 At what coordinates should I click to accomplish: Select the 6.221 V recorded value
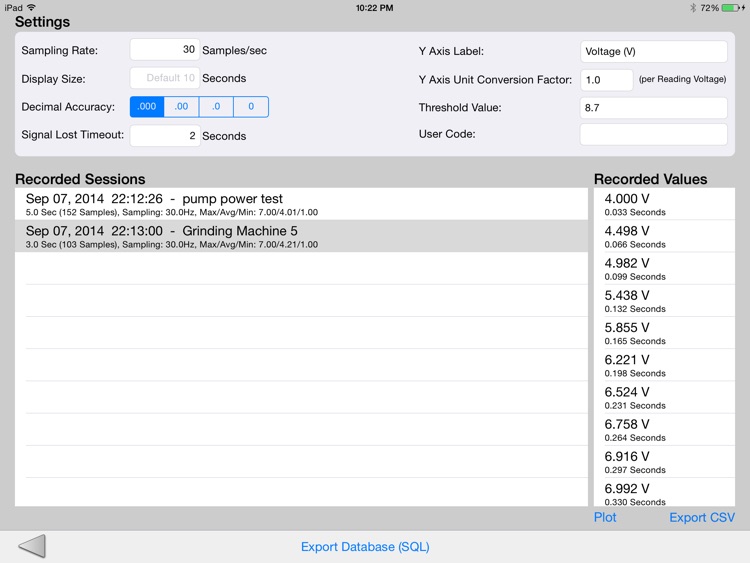664,365
